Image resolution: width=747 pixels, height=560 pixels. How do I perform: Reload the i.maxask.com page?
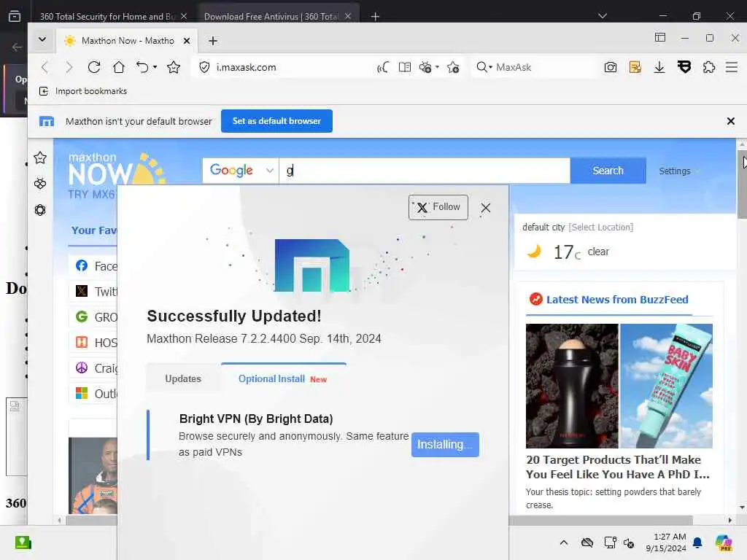coord(94,67)
